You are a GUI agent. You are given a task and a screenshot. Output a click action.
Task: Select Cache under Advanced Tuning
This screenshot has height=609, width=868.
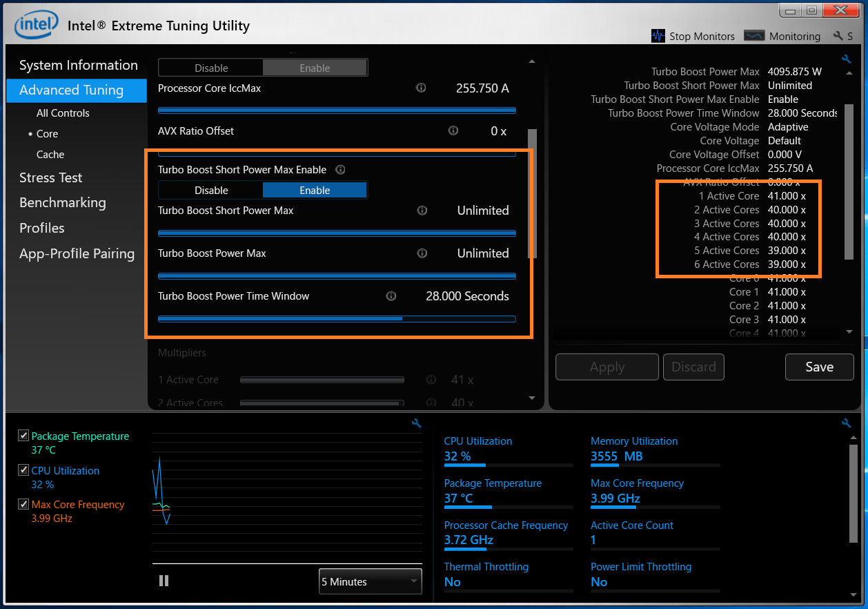(50, 154)
